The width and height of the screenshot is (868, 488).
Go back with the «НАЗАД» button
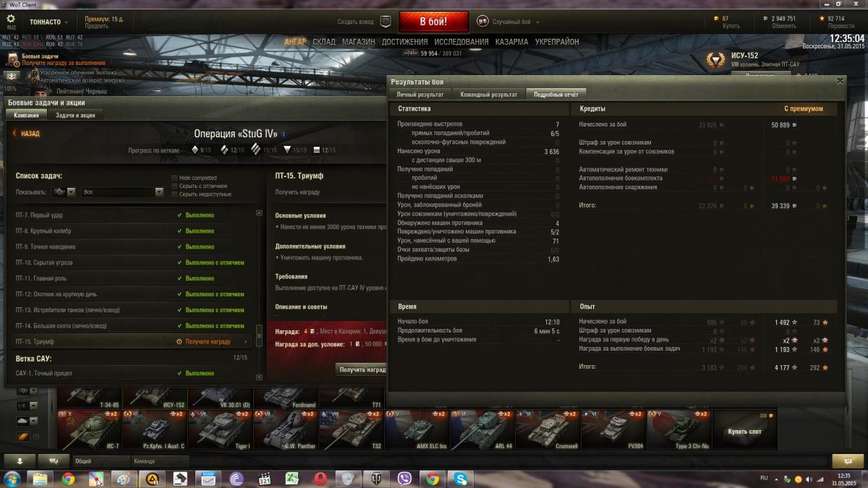point(26,134)
